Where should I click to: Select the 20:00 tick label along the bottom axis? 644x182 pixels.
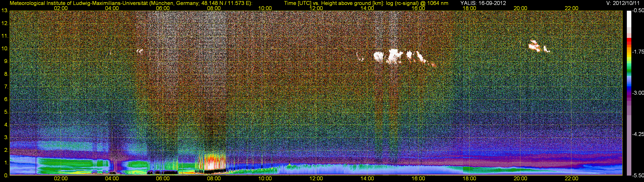click(520, 179)
